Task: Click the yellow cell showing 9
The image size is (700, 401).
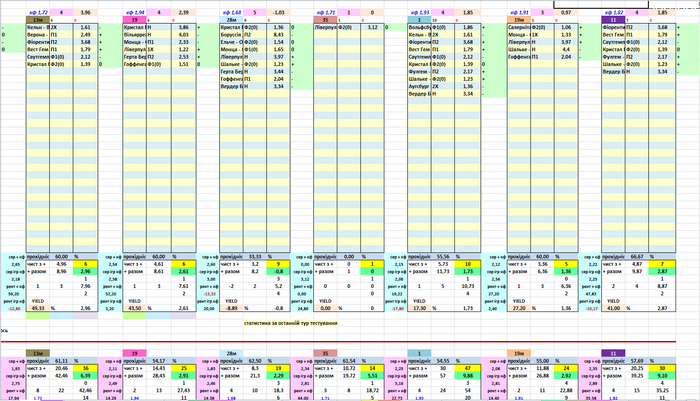Action: click(279, 264)
